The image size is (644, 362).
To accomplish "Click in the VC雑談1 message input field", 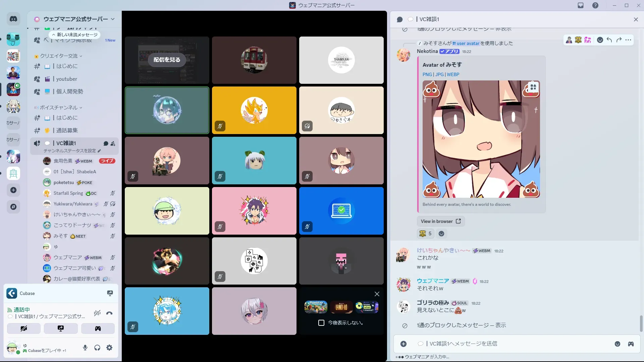I will (503, 344).
